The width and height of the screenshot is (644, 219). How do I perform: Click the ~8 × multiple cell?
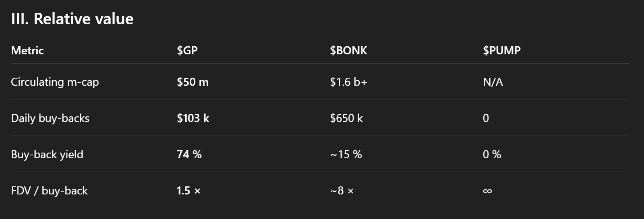click(342, 190)
